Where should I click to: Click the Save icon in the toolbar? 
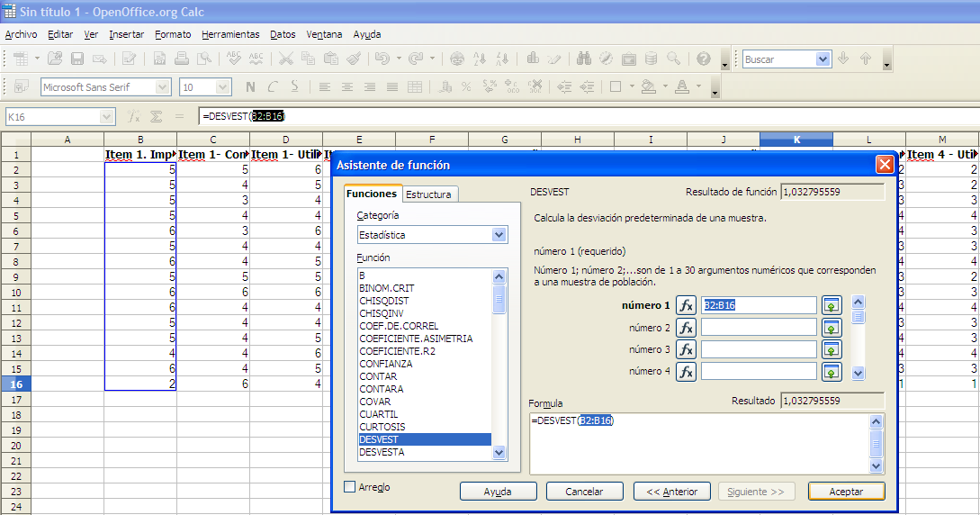pos(77,59)
